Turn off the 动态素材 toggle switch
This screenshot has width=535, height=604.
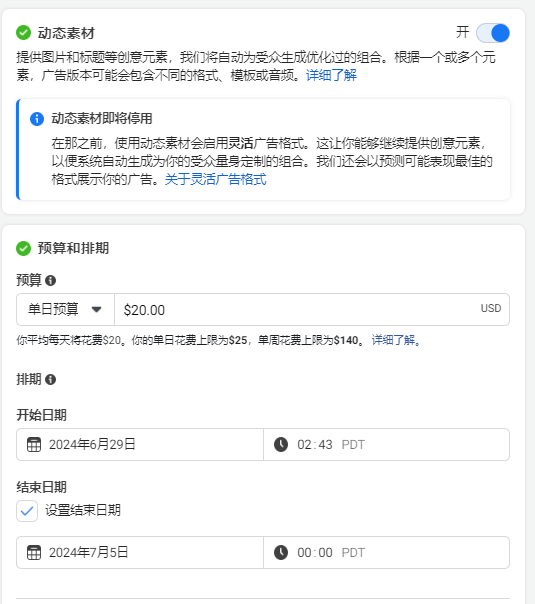point(493,33)
